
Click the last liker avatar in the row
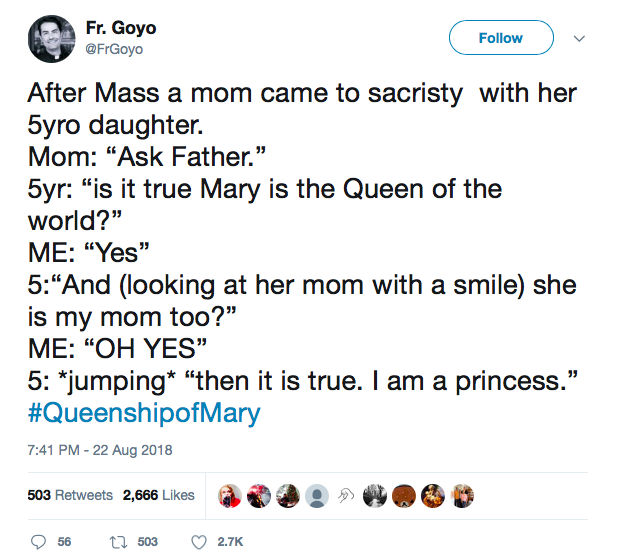[463, 494]
